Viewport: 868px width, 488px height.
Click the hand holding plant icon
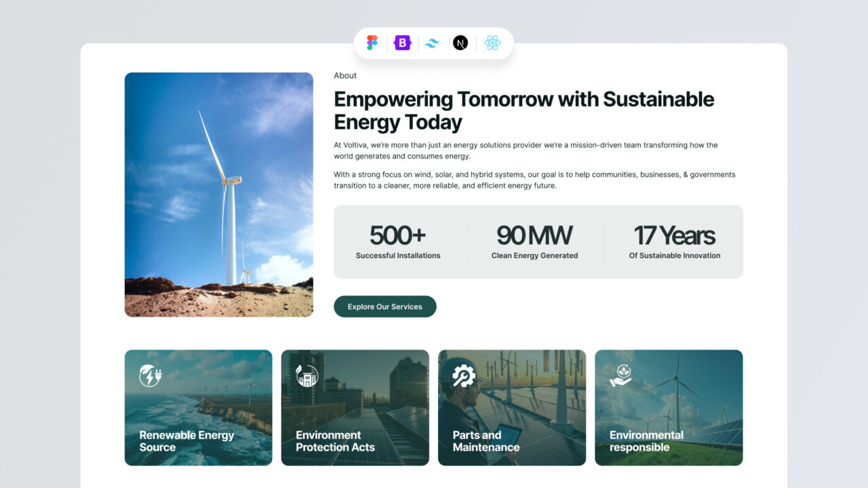tap(620, 375)
